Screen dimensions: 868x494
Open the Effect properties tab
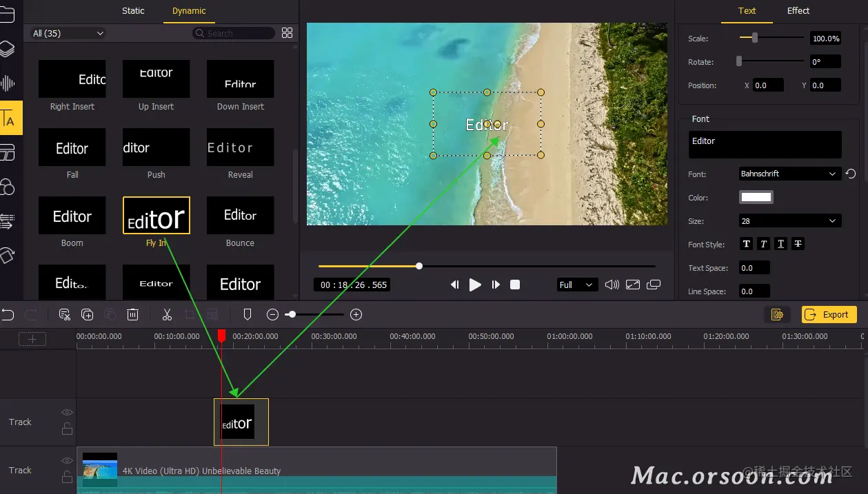798,11
